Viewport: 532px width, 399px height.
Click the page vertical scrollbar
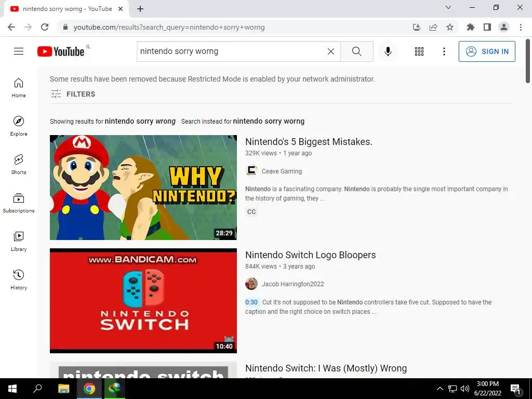528,61
